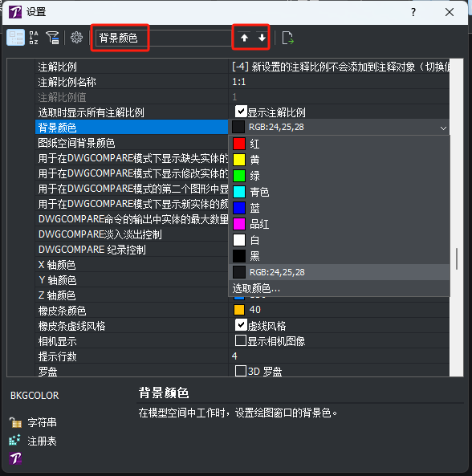Tick the 3D 罗盘 checkbox

point(241,371)
